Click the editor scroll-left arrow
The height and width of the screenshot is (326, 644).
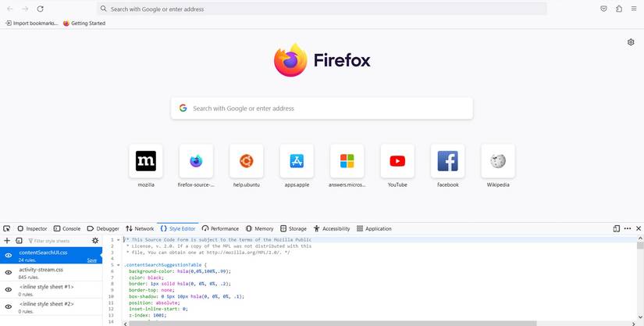126,324
